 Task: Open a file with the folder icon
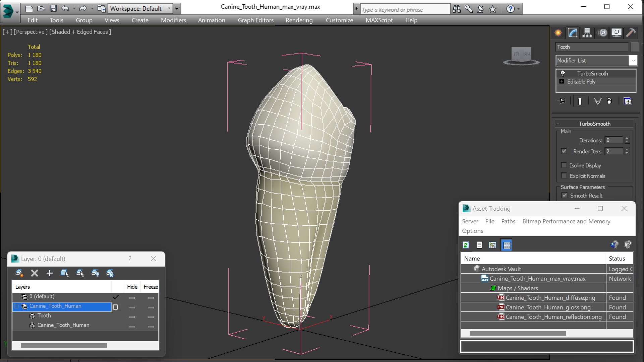[41, 8]
